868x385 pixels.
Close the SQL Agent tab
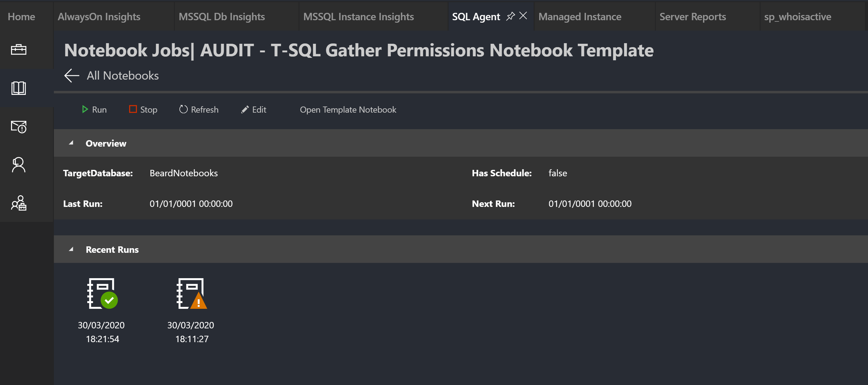pyautogui.click(x=523, y=16)
